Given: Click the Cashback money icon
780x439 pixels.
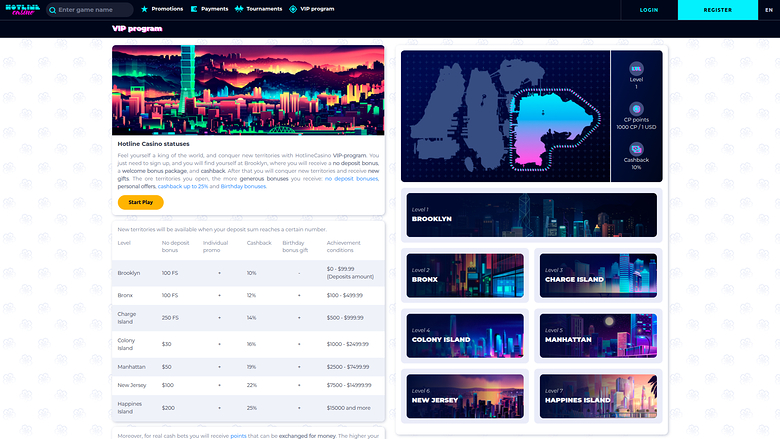Looking at the screenshot, I should tap(636, 146).
